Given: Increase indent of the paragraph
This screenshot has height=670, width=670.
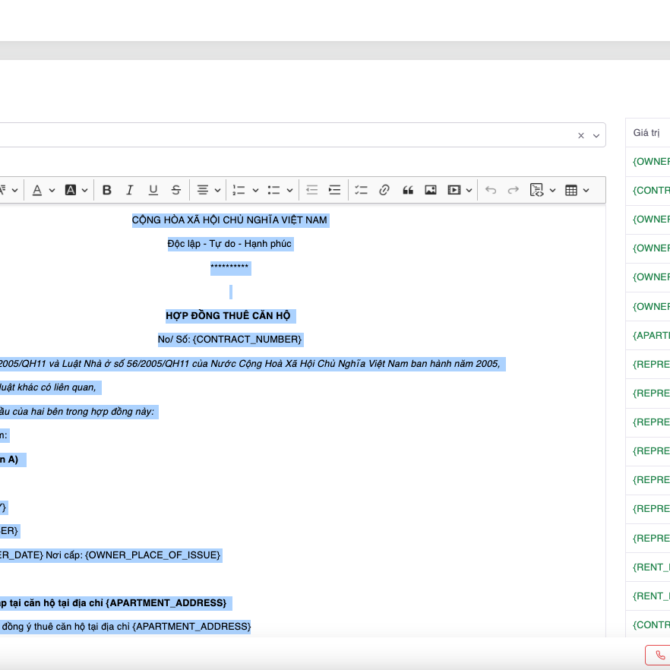Looking at the screenshot, I should 335,190.
